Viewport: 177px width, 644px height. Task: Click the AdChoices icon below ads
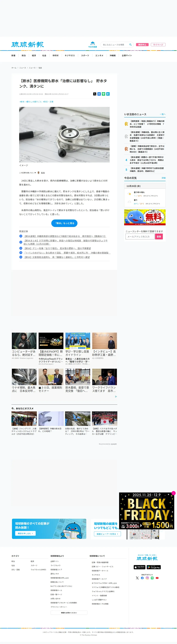(x=116, y=396)
